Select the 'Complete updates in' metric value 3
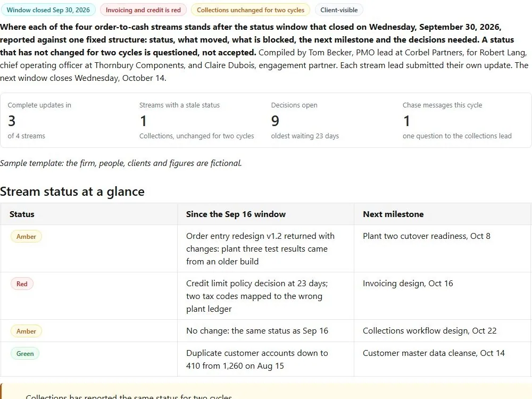This screenshot has width=532, height=399. [x=12, y=121]
